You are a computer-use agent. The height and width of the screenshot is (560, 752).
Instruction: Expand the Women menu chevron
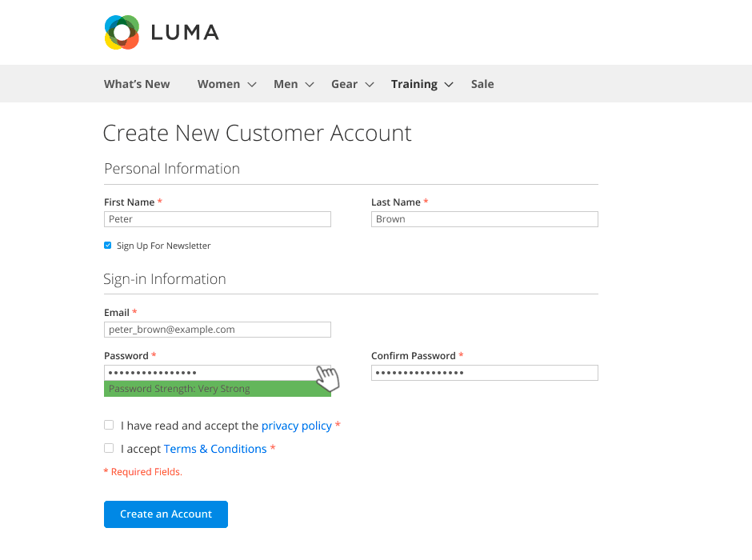point(252,85)
